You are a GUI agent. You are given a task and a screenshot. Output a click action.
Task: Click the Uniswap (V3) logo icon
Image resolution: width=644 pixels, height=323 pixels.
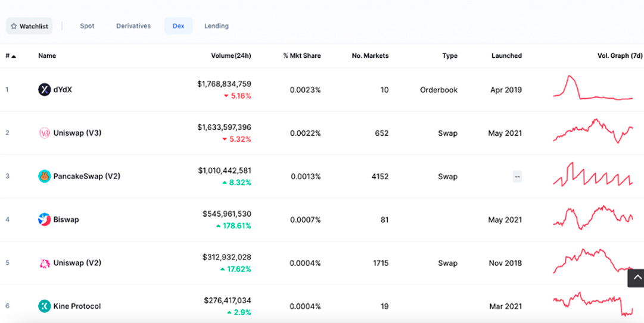pos(44,133)
